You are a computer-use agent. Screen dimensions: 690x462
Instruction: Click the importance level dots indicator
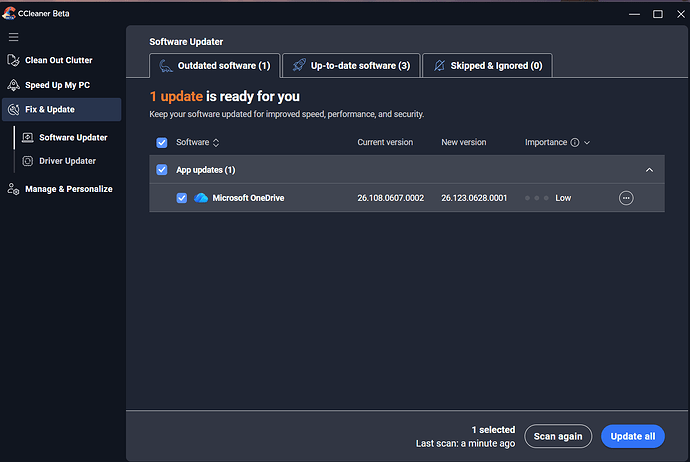point(536,198)
